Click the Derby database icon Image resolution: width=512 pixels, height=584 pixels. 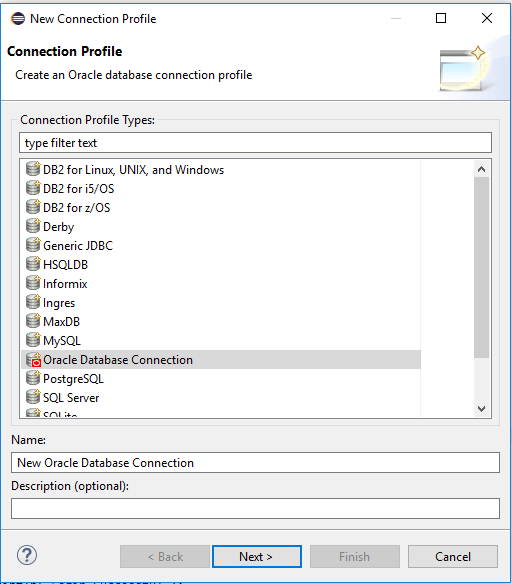tap(33, 226)
